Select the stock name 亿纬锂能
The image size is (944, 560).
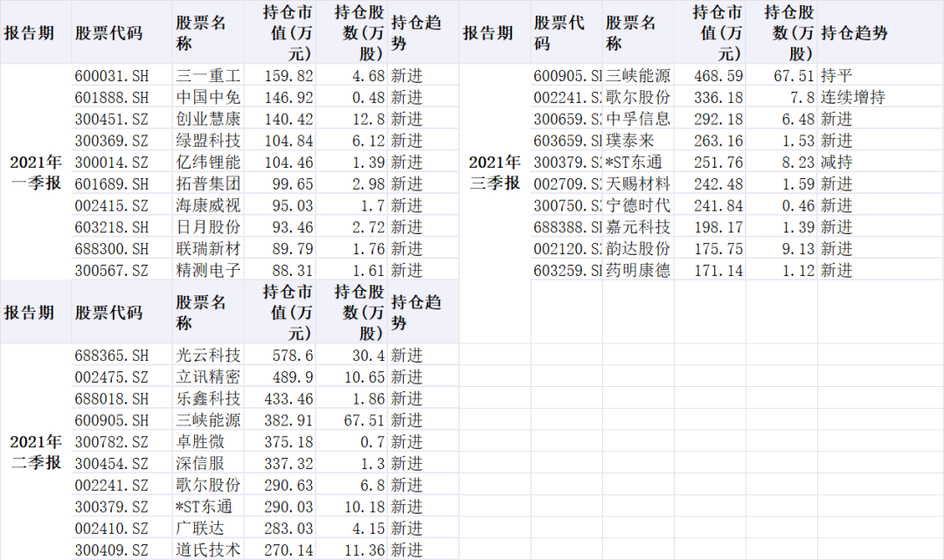[x=208, y=162]
